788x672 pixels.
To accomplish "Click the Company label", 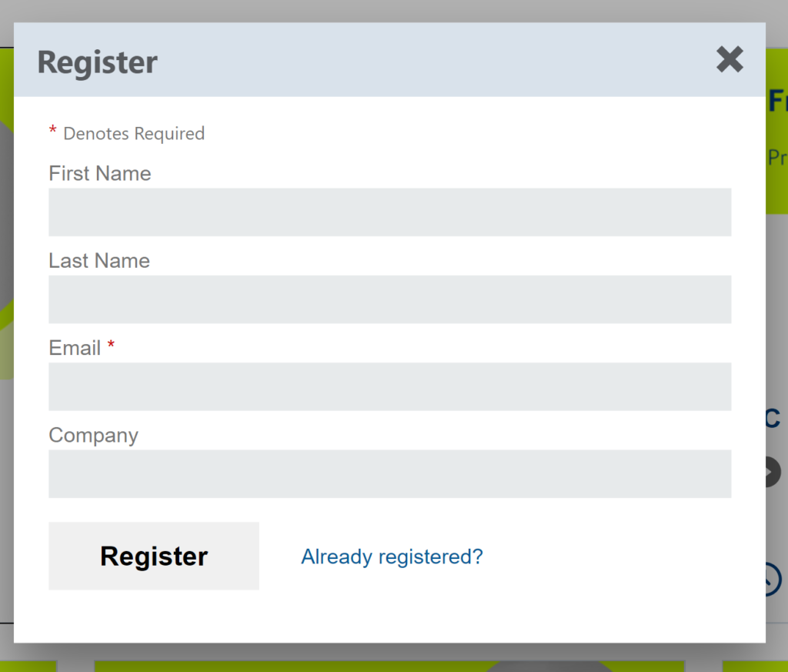I will (x=93, y=436).
